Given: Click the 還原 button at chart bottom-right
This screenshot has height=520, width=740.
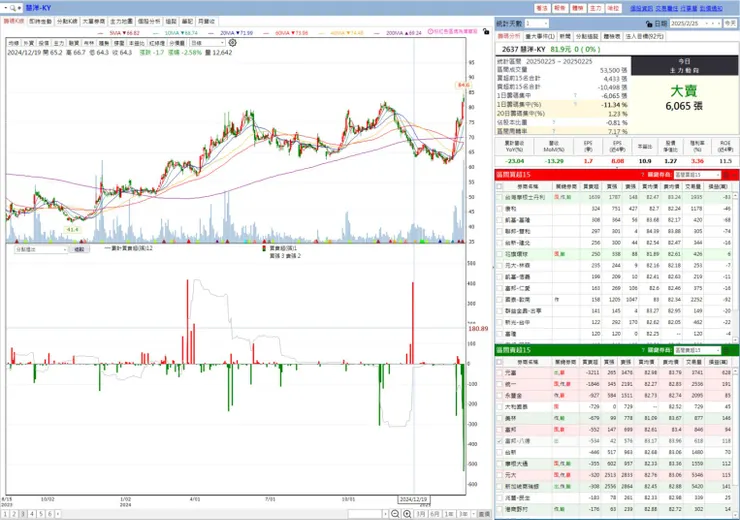Looking at the screenshot, I should (484, 514).
